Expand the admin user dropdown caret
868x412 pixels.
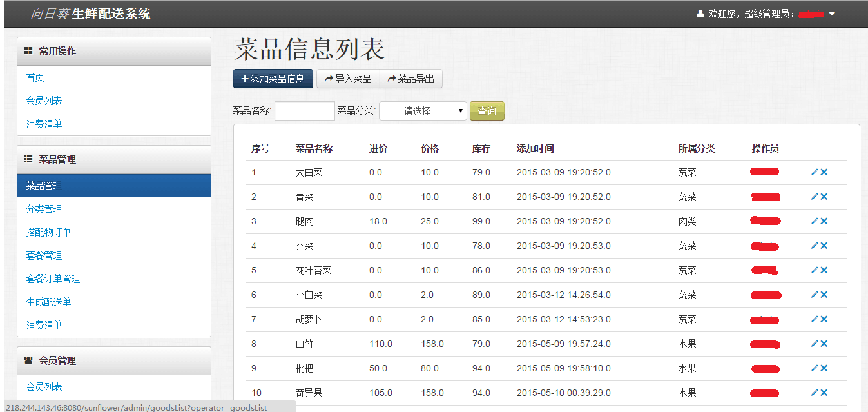pyautogui.click(x=832, y=14)
